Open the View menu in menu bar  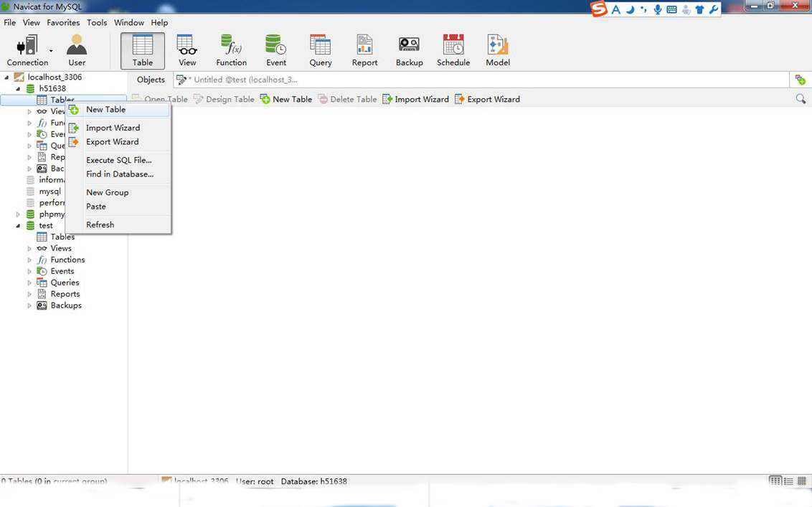pyautogui.click(x=31, y=22)
